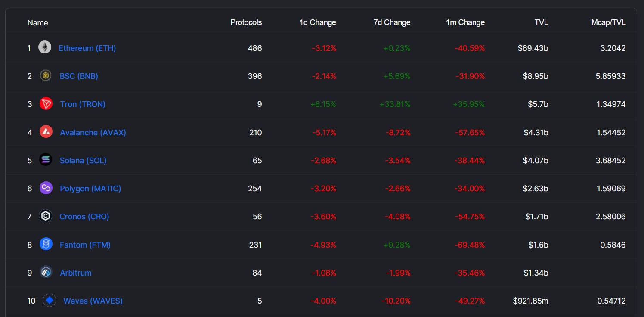
Task: Select Polygon protocols count 254
Action: 255,189
